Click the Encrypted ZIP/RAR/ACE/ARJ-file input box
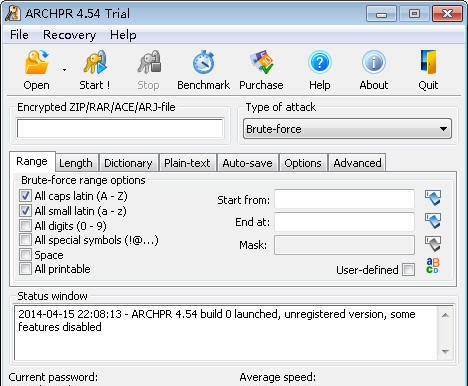 click(120, 128)
